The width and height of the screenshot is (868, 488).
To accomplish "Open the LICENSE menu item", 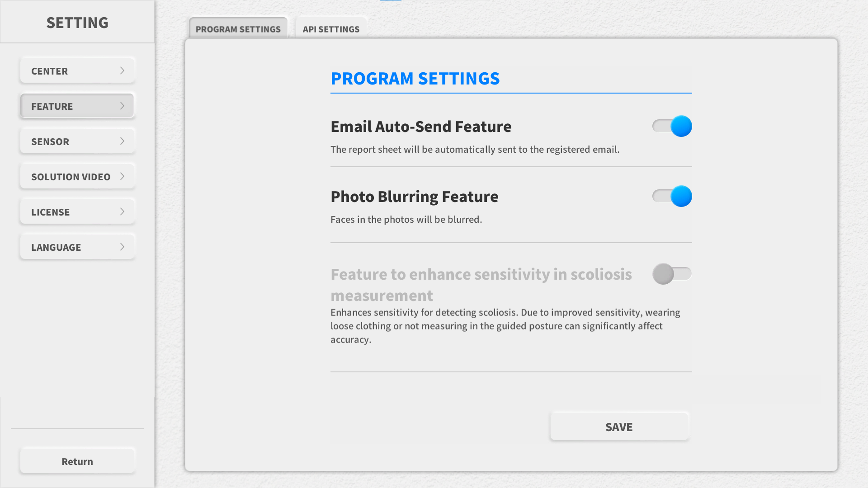I will tap(77, 211).
